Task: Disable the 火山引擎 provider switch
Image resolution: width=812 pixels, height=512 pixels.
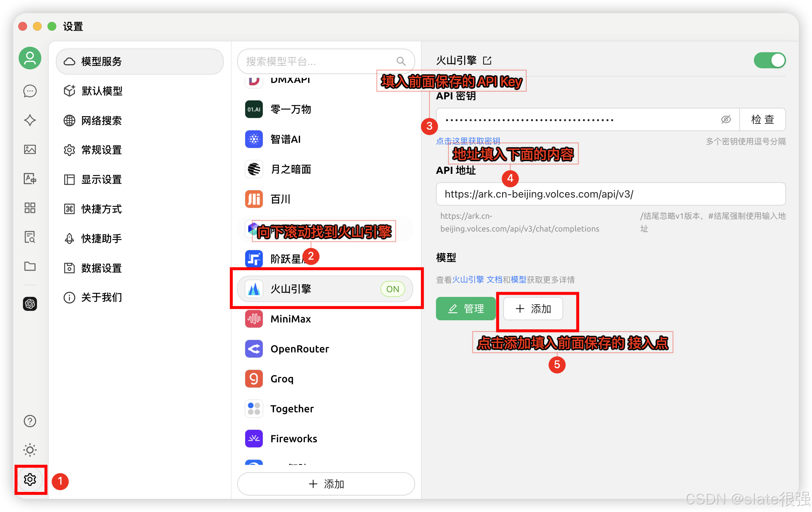Action: [770, 61]
